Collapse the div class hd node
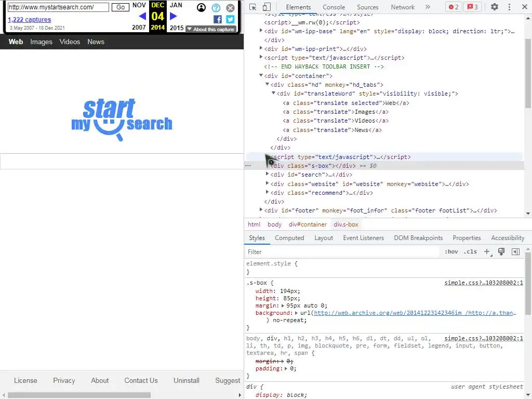The height and width of the screenshot is (399, 532). tap(267, 85)
